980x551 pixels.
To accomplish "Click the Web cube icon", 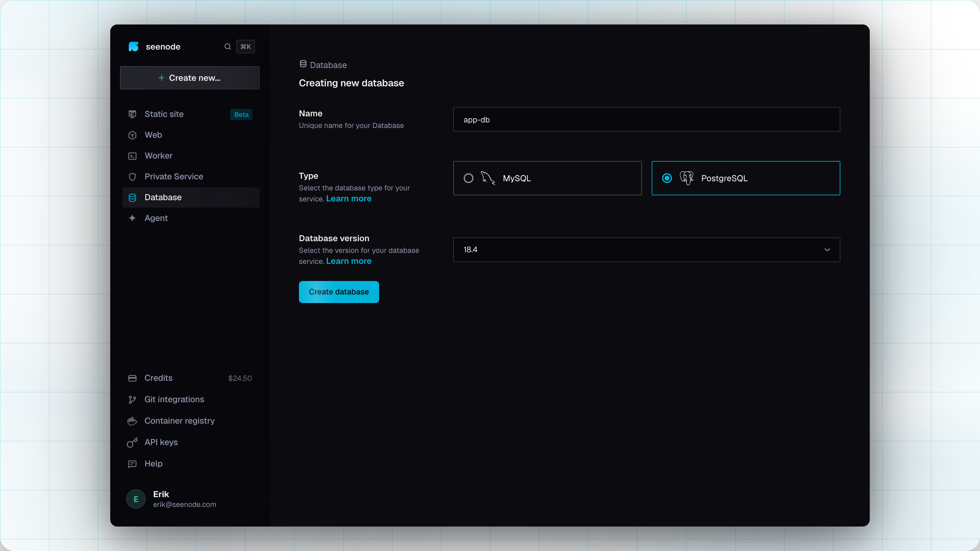I will (x=132, y=135).
